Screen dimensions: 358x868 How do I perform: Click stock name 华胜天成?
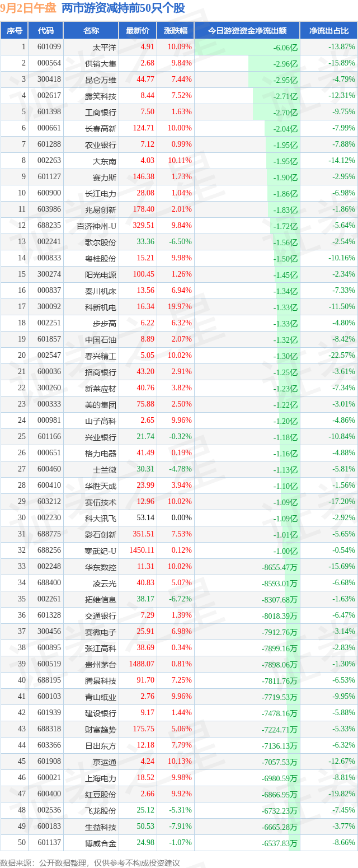[101, 486]
